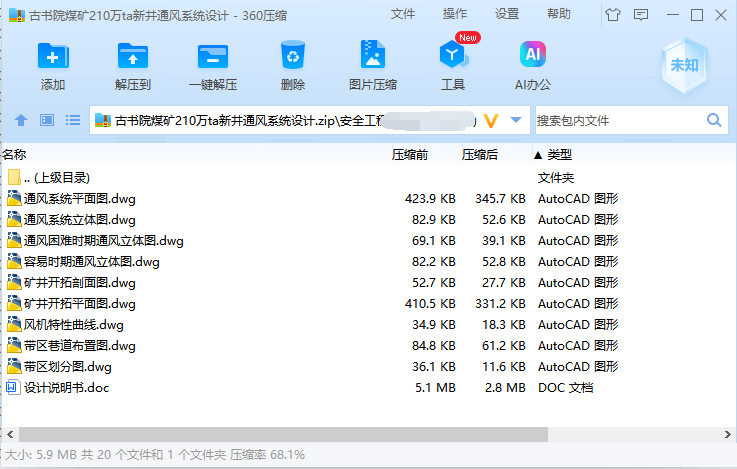
Task: Expand the address bar path dropdown arrow
Action: pos(516,120)
